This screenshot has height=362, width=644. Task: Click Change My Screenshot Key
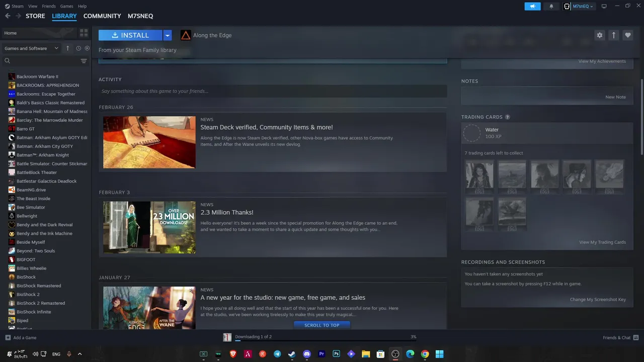click(x=598, y=300)
